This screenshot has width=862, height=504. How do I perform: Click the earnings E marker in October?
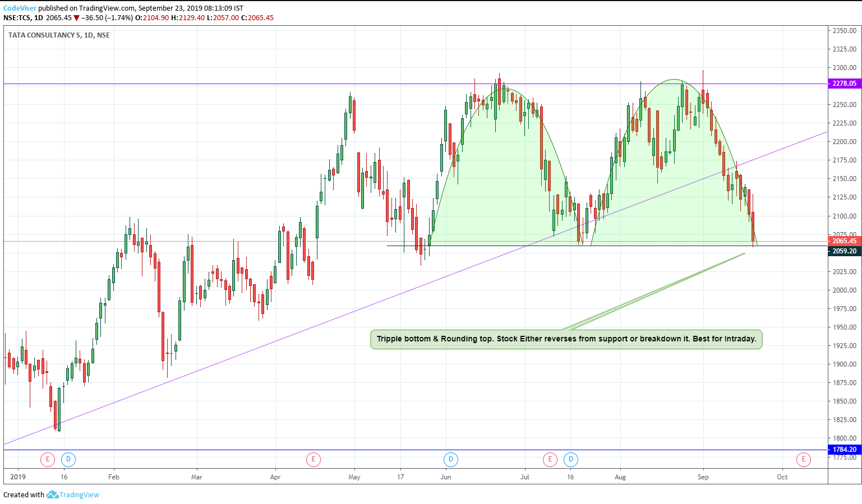pos(803,460)
